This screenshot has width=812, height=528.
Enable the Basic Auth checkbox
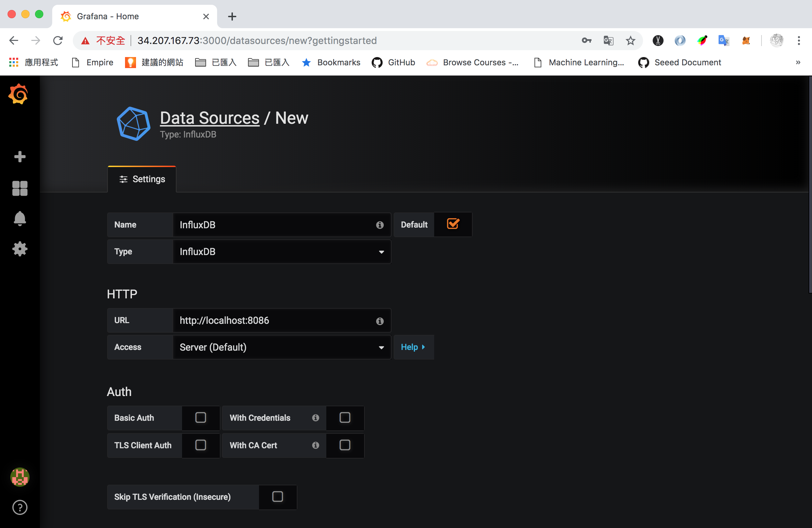tap(201, 418)
